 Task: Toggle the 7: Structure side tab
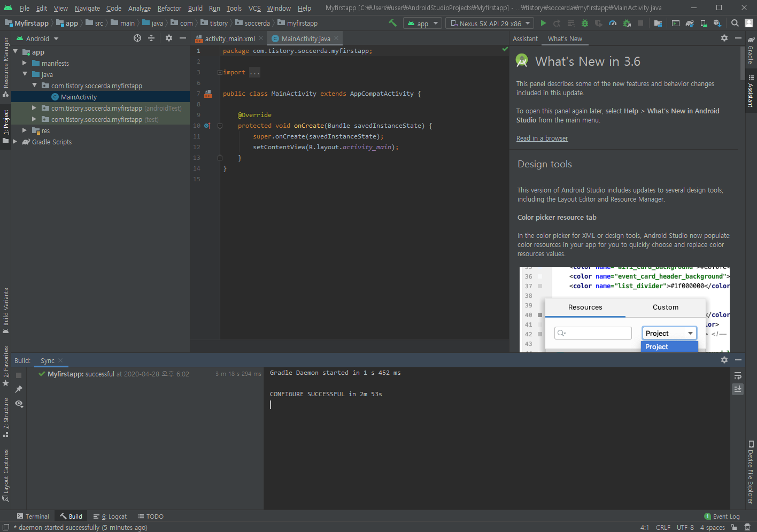click(6, 418)
